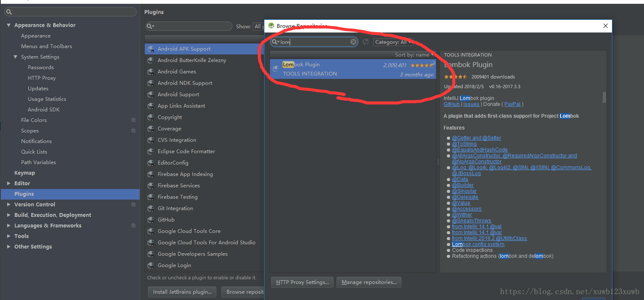The height and width of the screenshot is (300, 644).
Task: Open the Category: All dropdown
Action: pos(393,42)
